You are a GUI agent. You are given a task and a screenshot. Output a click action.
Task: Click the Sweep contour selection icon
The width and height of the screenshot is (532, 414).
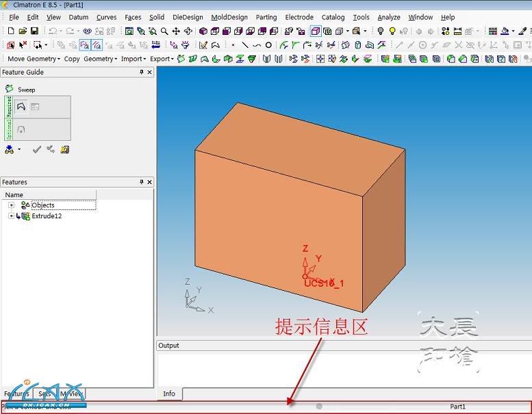point(21,107)
